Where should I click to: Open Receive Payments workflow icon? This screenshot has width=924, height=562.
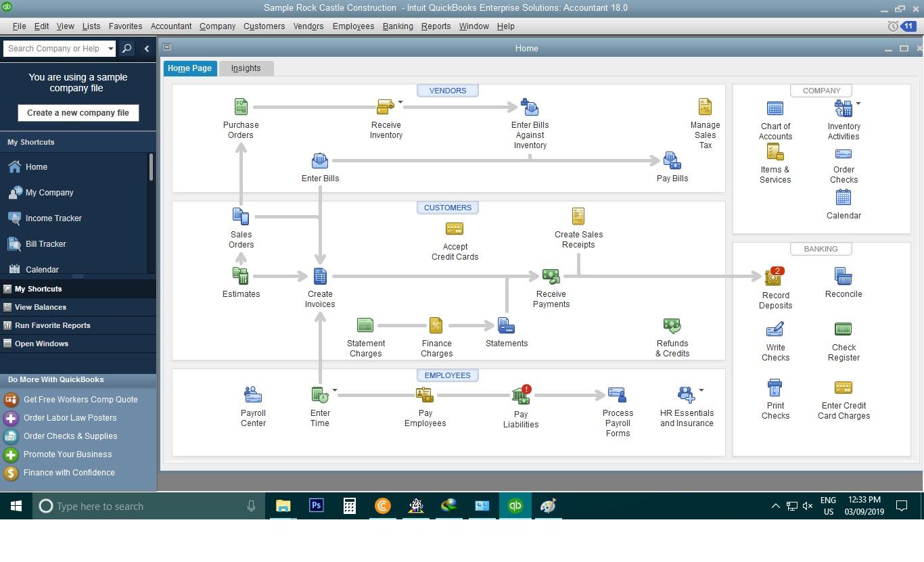pyautogui.click(x=551, y=277)
